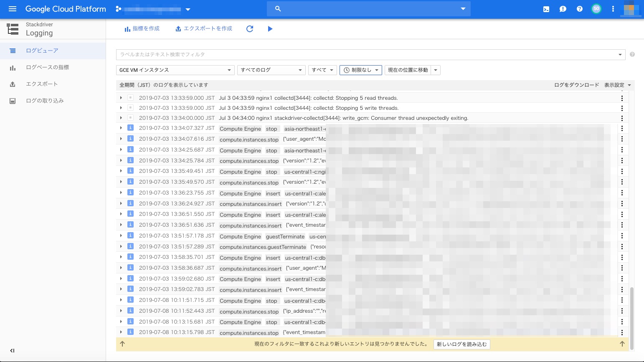Click the send feedback speech bubble icon
This screenshot has width=644, height=362.
pyautogui.click(x=563, y=9)
